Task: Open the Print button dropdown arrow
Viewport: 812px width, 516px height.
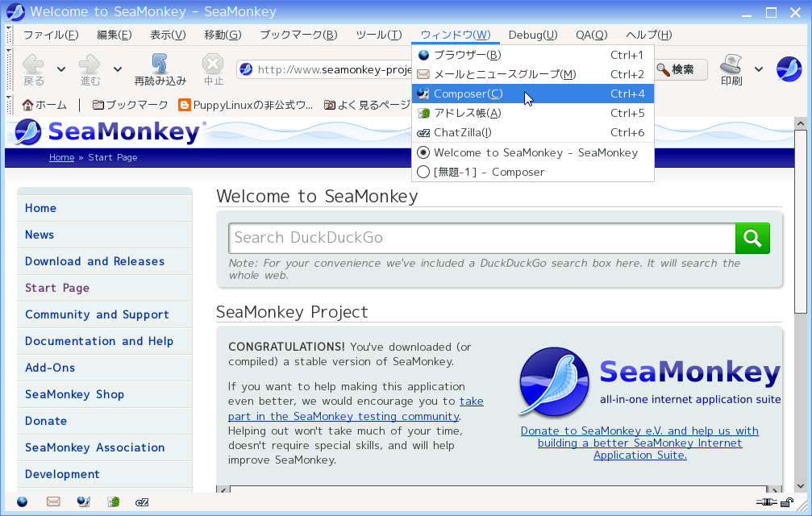Action: (x=759, y=69)
